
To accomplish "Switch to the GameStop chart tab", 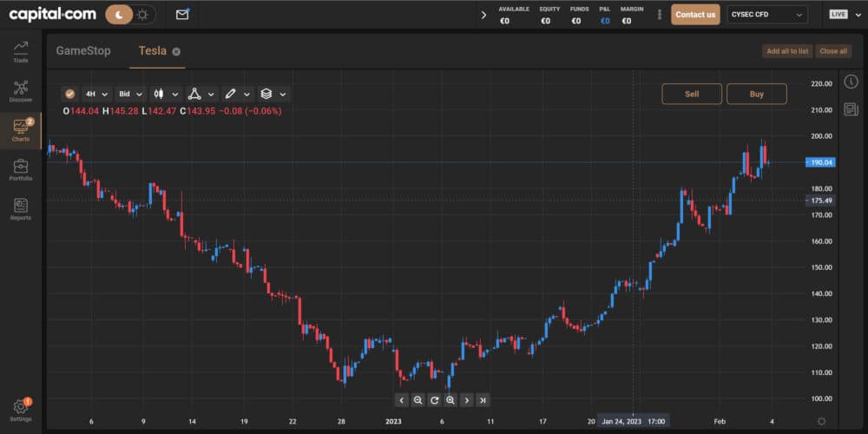I will pos(83,51).
